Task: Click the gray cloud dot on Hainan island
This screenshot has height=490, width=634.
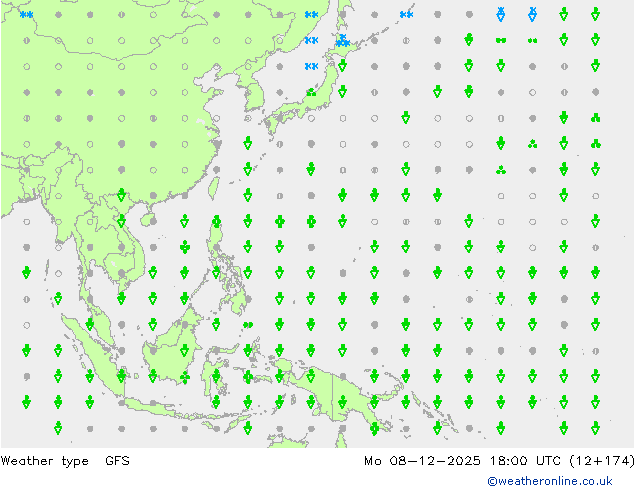Action: pos(153,222)
